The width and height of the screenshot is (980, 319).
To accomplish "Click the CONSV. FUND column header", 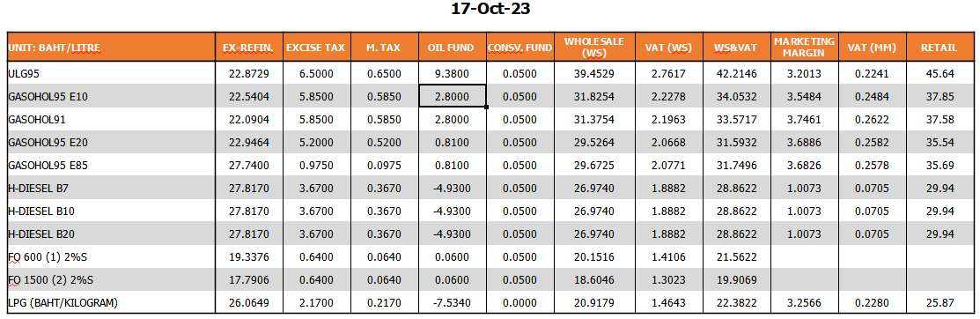I will coord(520,48).
